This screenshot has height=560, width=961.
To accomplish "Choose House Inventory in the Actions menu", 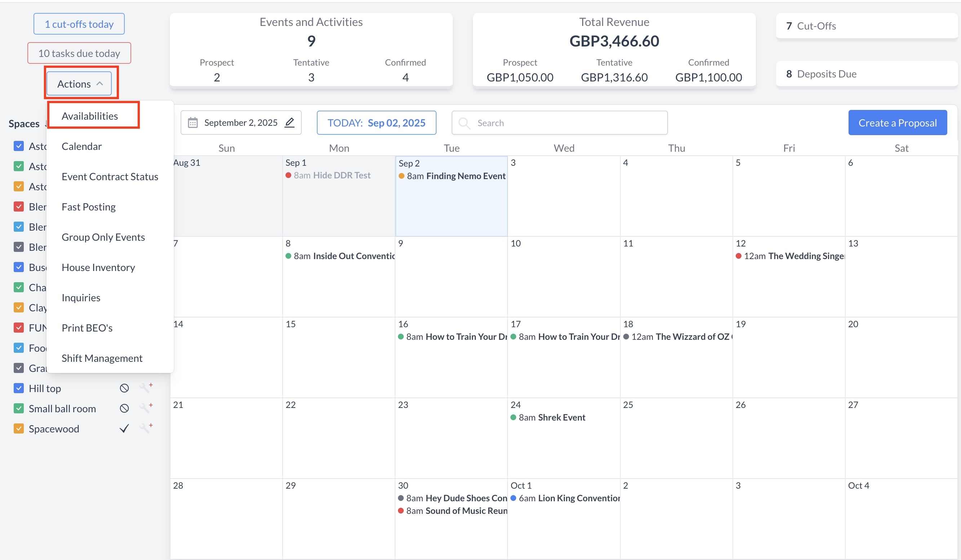I will [x=98, y=267].
